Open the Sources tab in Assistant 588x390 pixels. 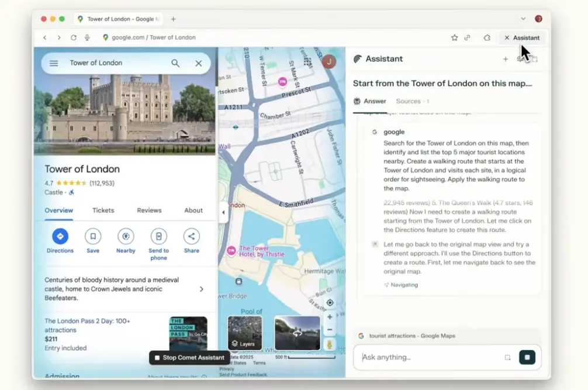tap(408, 101)
